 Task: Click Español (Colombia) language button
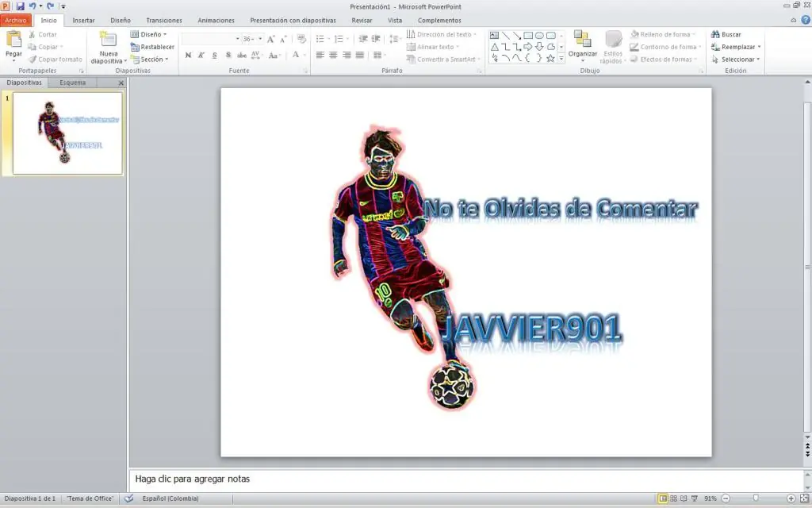point(170,498)
